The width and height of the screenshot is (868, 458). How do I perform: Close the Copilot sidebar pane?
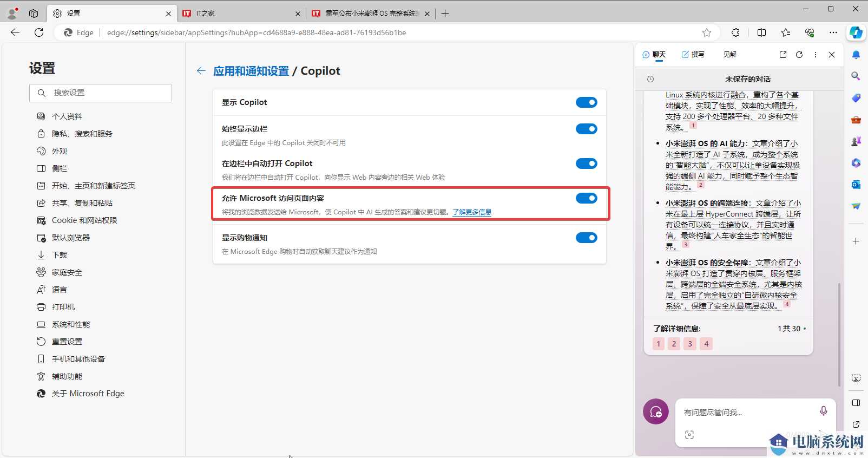tap(832, 55)
